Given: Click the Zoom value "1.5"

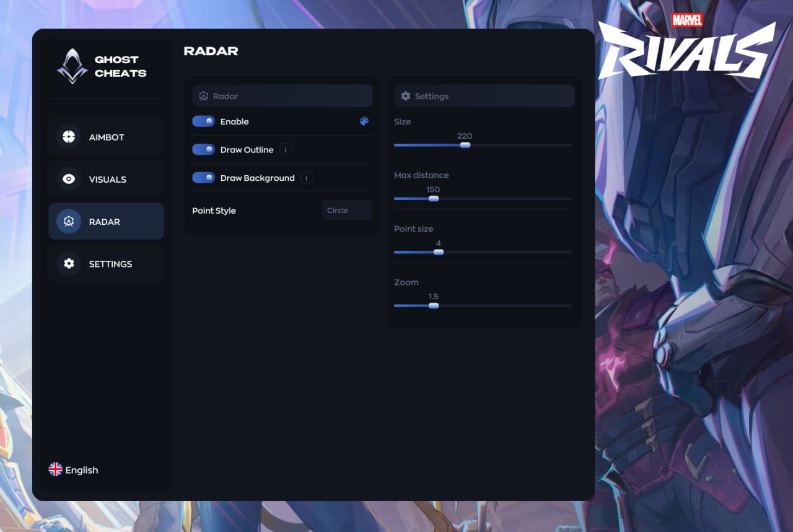Looking at the screenshot, I should (x=434, y=297).
